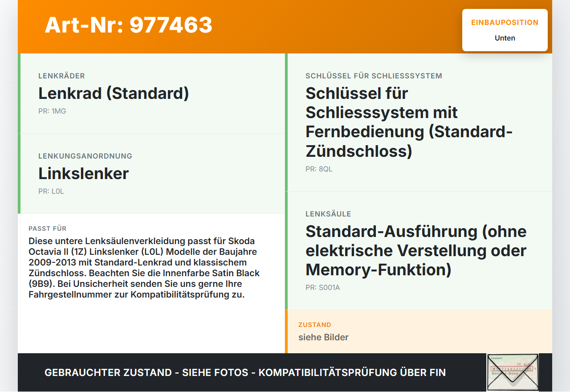This screenshot has width=570, height=392.
Task: Click the envelope with vehicle registration icon
Action: tap(512, 372)
